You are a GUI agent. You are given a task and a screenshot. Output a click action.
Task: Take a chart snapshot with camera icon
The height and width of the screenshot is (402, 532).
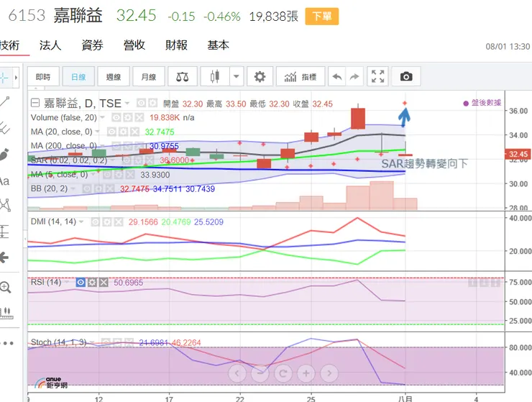pyautogui.click(x=406, y=77)
